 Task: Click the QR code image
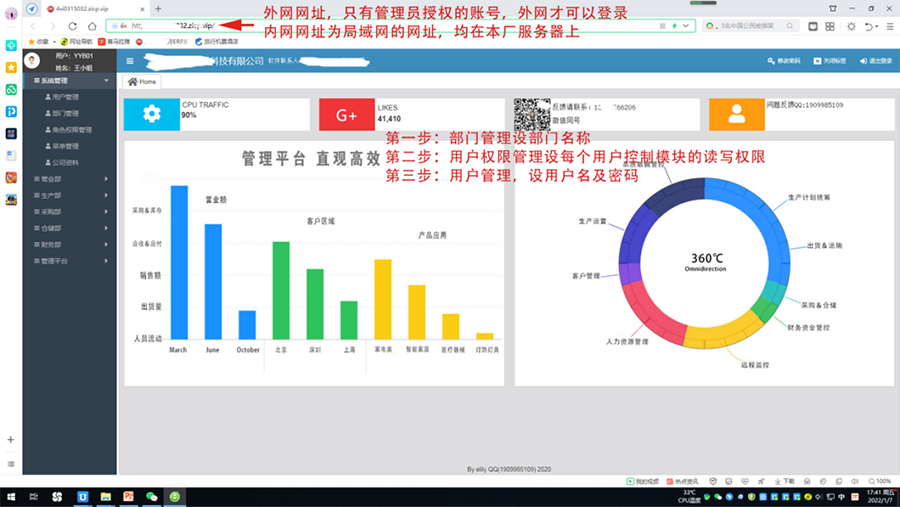coord(532,114)
